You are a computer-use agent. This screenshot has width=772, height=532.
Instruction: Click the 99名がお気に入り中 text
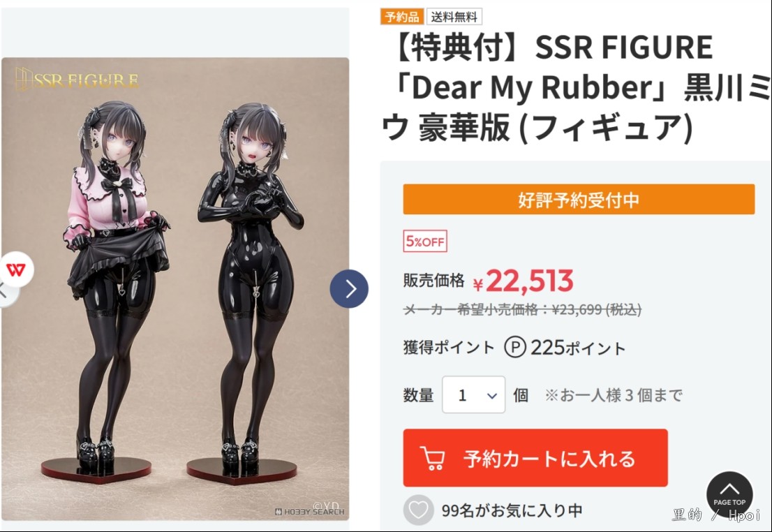click(512, 510)
